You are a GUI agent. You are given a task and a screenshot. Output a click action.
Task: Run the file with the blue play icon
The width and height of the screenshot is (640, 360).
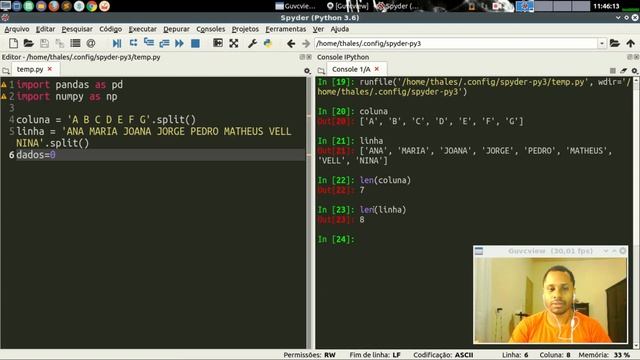[117, 43]
